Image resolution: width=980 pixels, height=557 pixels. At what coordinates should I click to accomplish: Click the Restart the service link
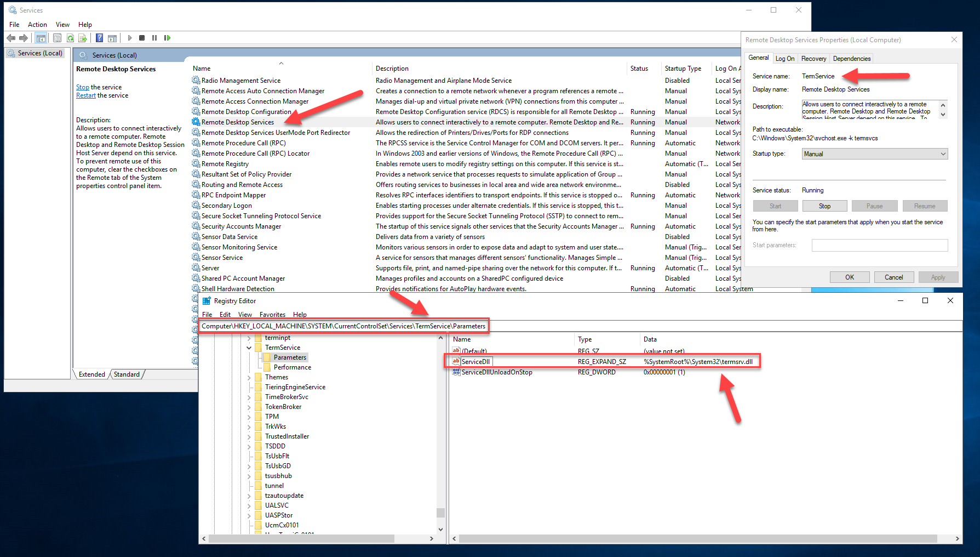pos(85,95)
